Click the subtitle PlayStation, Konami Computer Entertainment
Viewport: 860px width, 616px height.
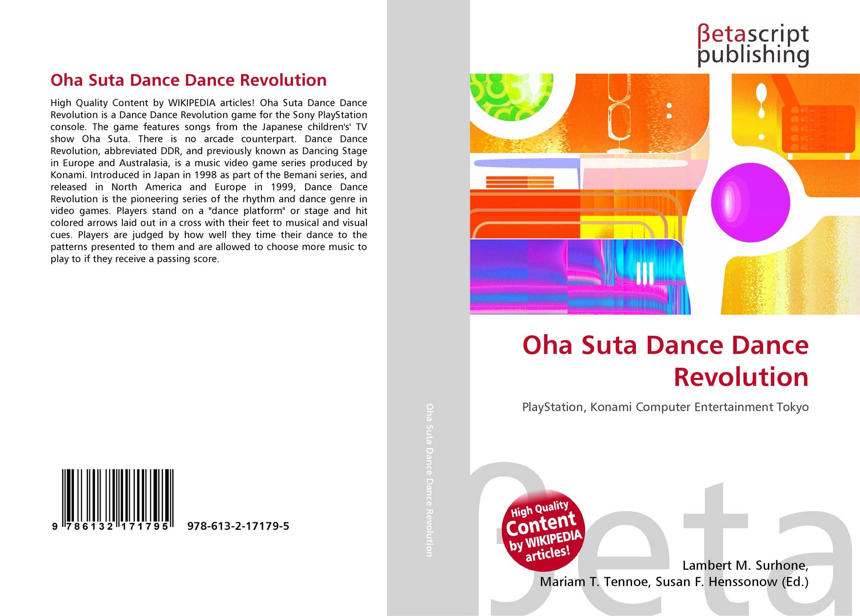point(665,407)
